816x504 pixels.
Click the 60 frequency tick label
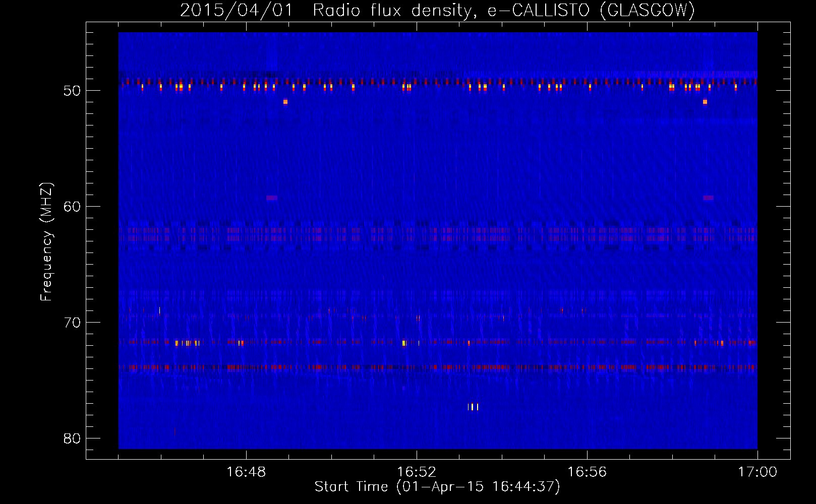72,207
